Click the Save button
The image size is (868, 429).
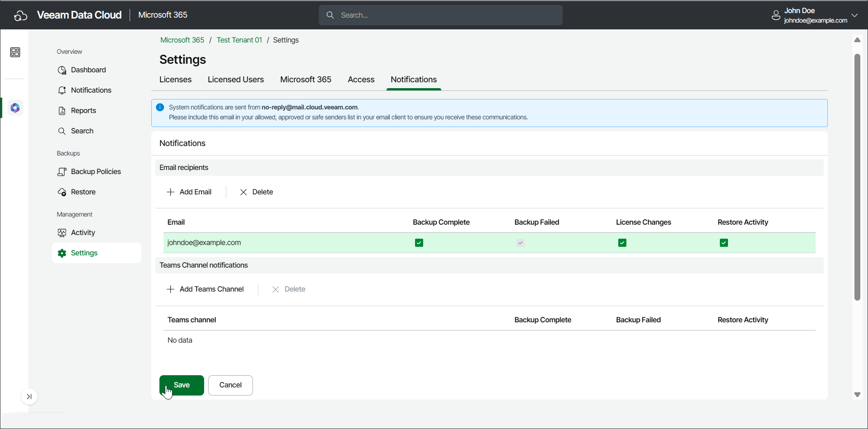182,385
